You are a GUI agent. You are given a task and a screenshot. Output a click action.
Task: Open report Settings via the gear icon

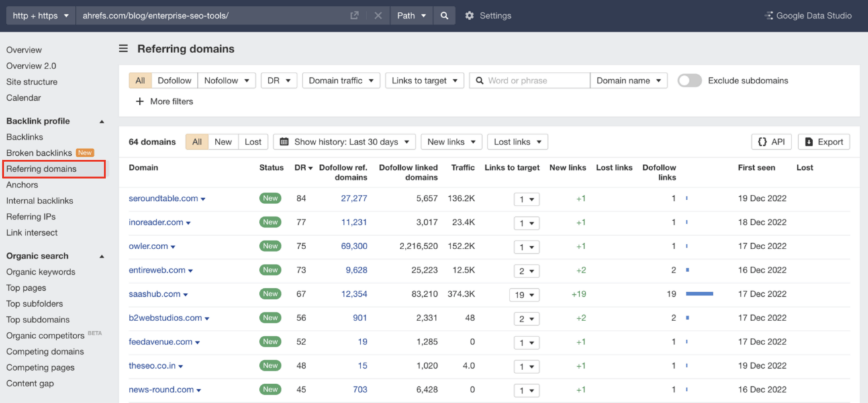[x=470, y=15]
